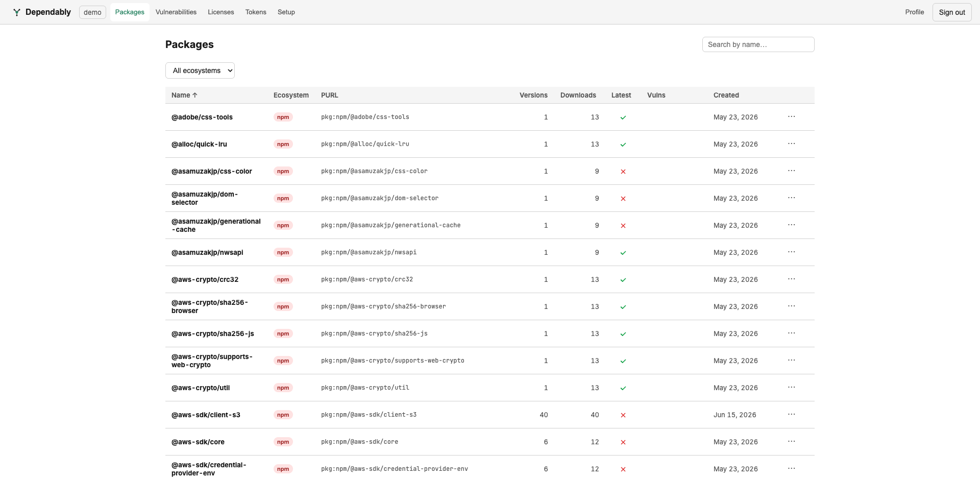Click the 40 versions value for client-s3
The width and height of the screenshot is (980, 478).
tap(544, 415)
